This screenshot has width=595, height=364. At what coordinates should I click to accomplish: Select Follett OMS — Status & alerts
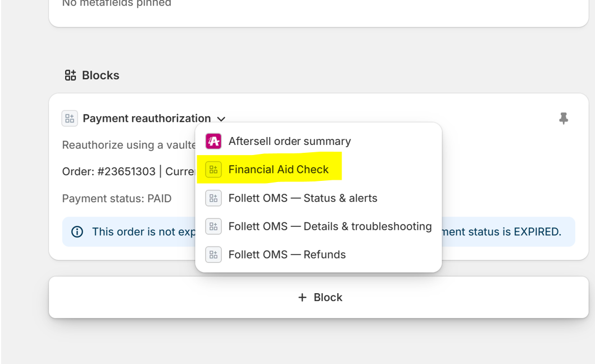[319, 198]
